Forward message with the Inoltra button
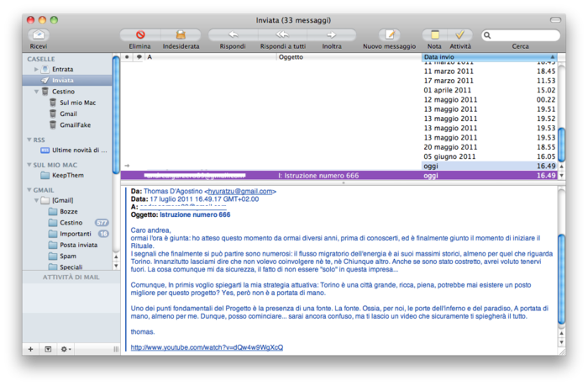588x386 pixels. click(x=332, y=35)
